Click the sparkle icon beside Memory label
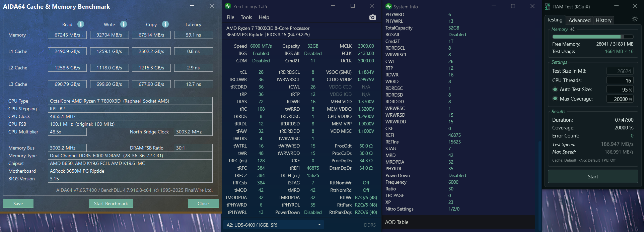Screen dimensions: 644x232 tap(572, 29)
